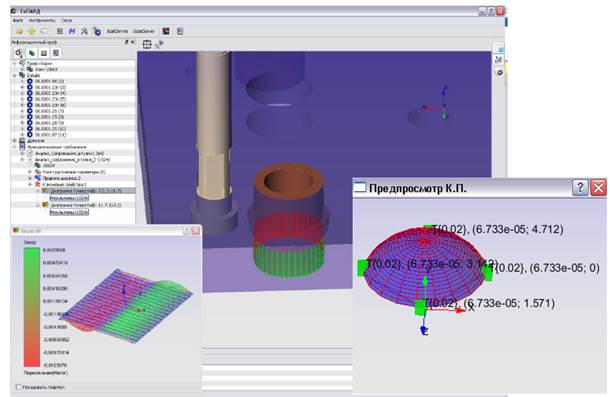Screen dimensions: 610x397
Task: Click the help button in Предпросмотр К.П. window
Action: pos(580,188)
